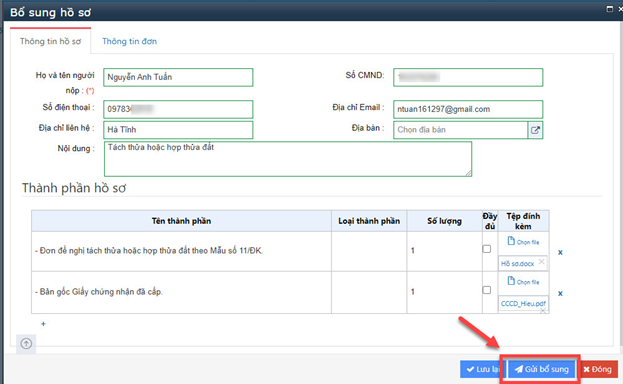The width and height of the screenshot is (623, 384).
Task: Open the Địa bàn picker icon
Action: [535, 130]
